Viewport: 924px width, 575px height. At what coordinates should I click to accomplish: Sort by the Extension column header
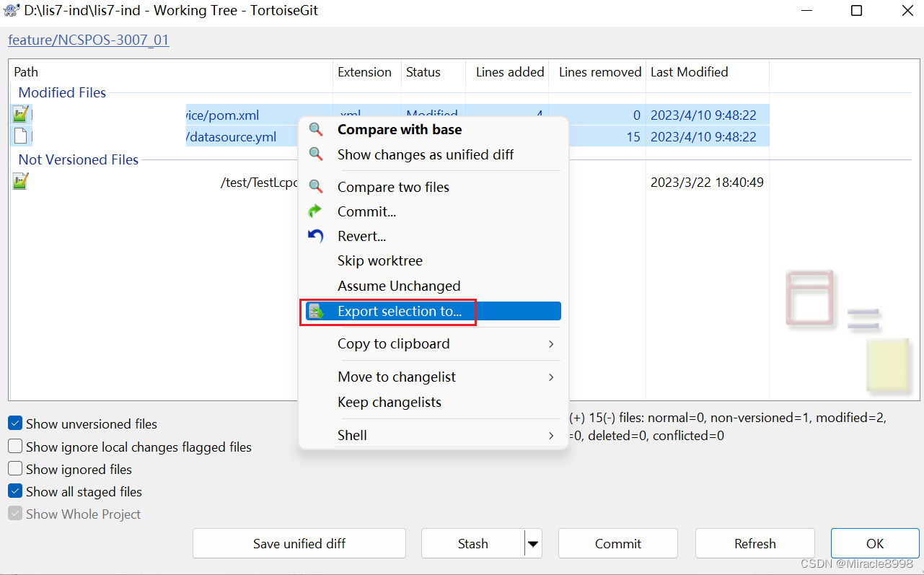point(367,72)
